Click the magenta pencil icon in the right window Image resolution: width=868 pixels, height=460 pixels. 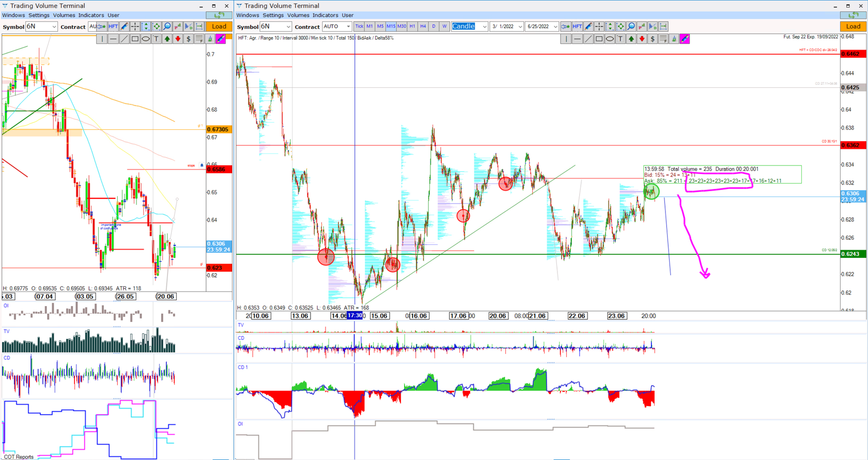click(685, 39)
